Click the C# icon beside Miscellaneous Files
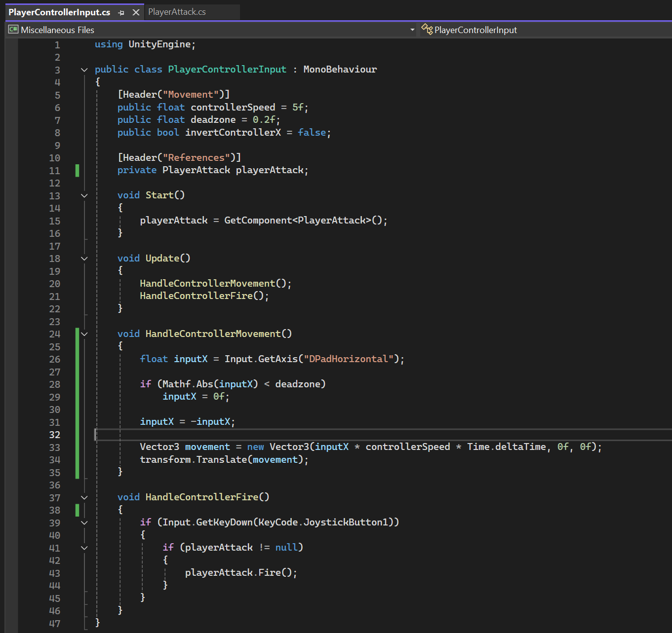The height and width of the screenshot is (633, 672). pyautogui.click(x=13, y=30)
